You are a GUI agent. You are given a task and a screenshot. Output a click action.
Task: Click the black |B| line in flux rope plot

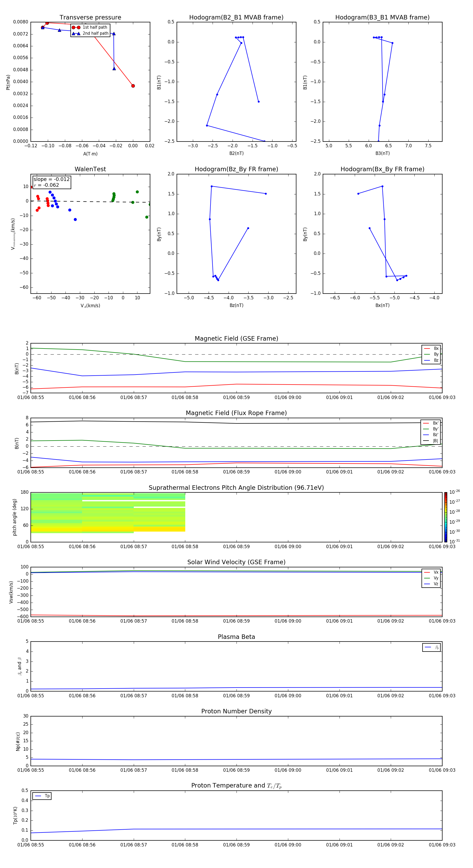point(236,423)
